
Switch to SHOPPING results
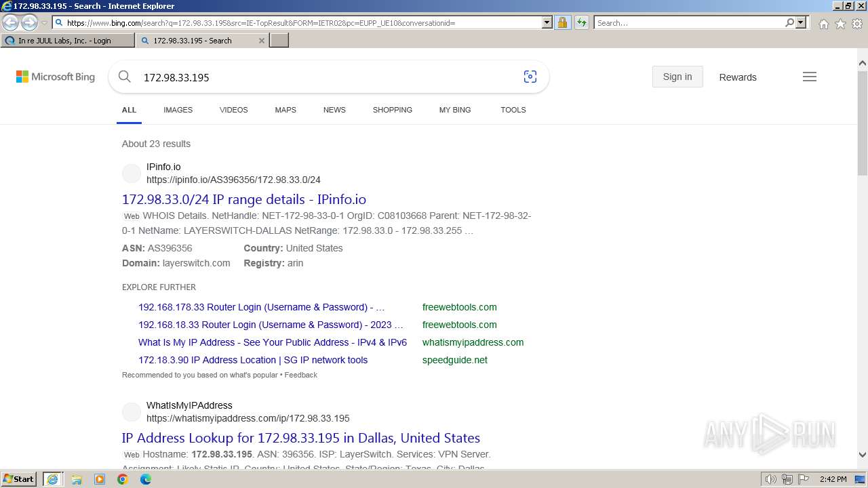click(392, 110)
